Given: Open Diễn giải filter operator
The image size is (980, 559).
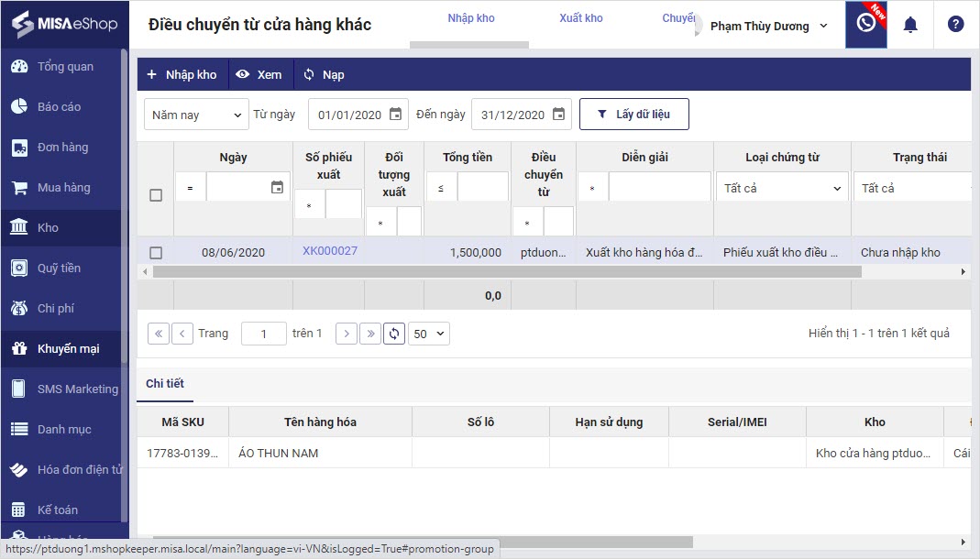Looking at the screenshot, I should click(592, 187).
